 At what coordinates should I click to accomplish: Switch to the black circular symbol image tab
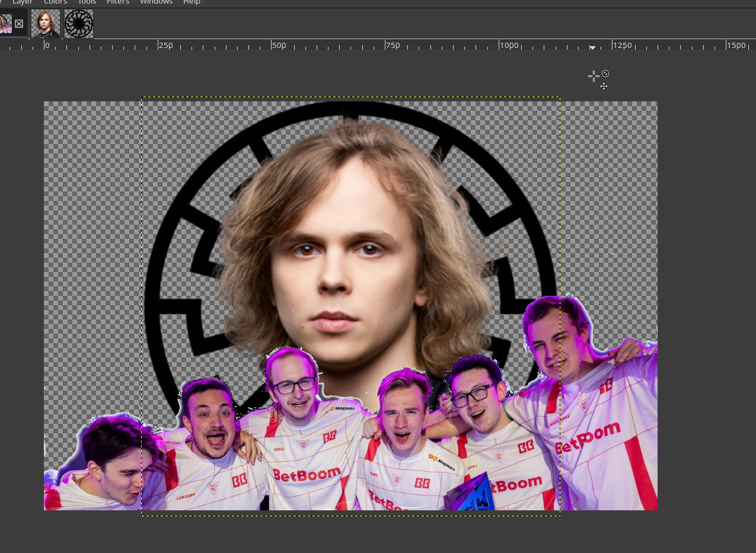pyautogui.click(x=79, y=24)
